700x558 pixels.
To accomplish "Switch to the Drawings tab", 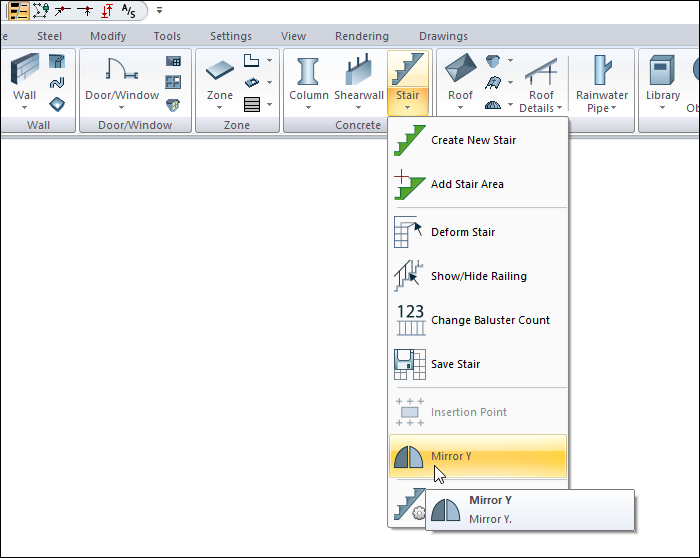I will pyautogui.click(x=443, y=36).
